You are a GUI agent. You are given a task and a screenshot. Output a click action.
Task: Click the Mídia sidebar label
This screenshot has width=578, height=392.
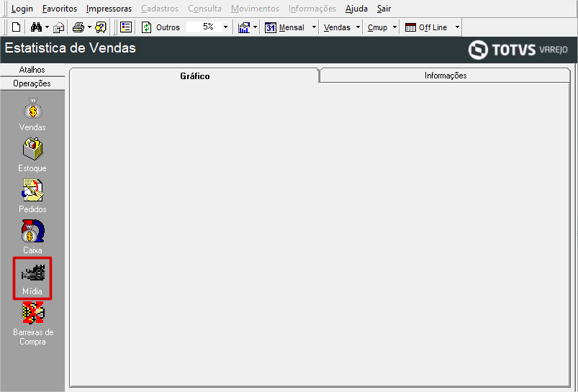32,291
